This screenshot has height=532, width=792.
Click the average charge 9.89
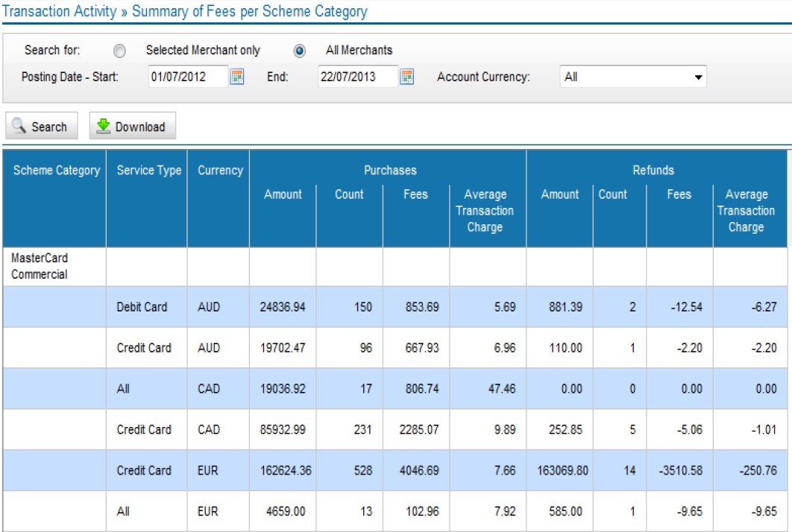tap(505, 429)
